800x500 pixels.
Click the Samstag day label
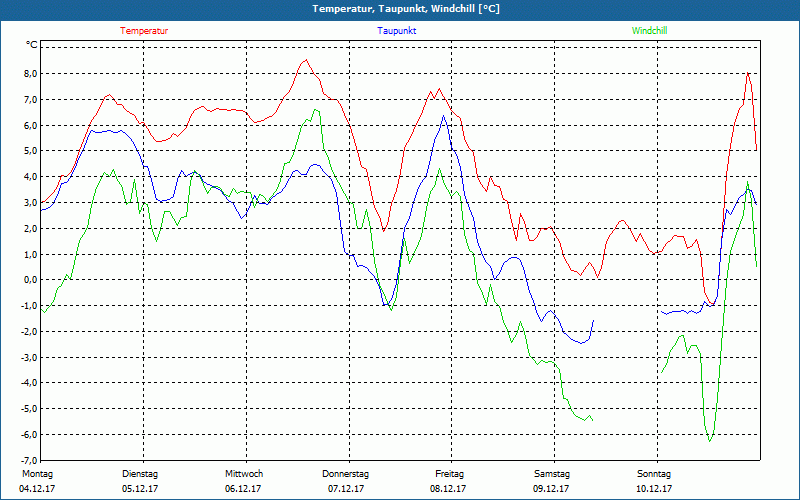pos(552,474)
